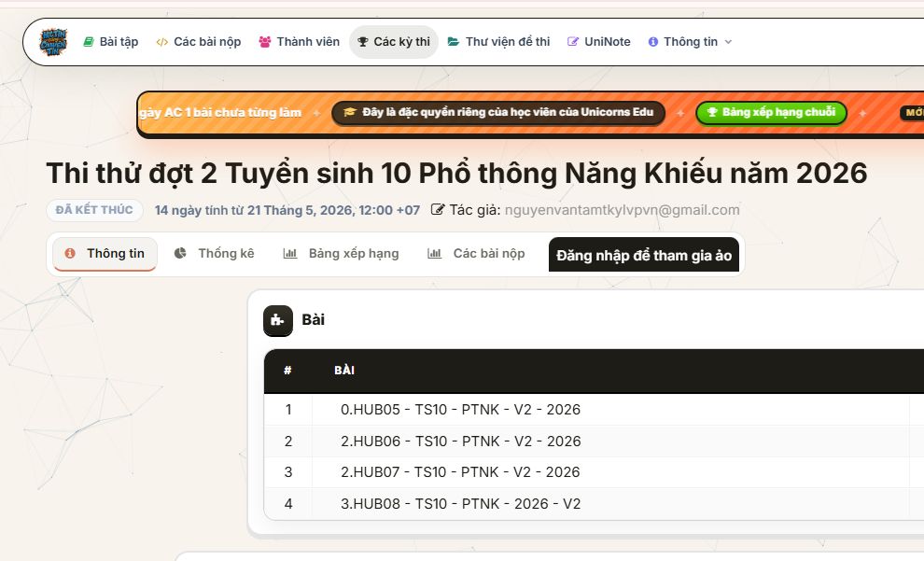Click row number 1 cell
Image resolution: width=924 pixels, height=561 pixels.
click(x=288, y=410)
